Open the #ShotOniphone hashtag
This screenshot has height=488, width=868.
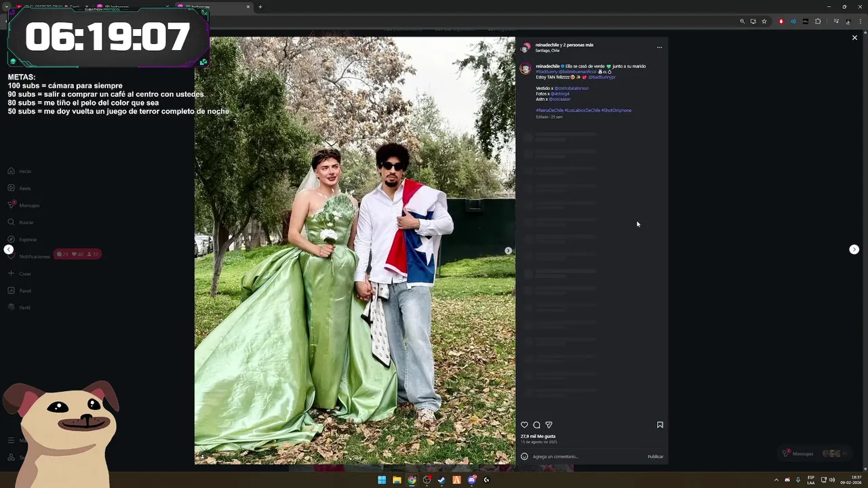click(x=616, y=110)
